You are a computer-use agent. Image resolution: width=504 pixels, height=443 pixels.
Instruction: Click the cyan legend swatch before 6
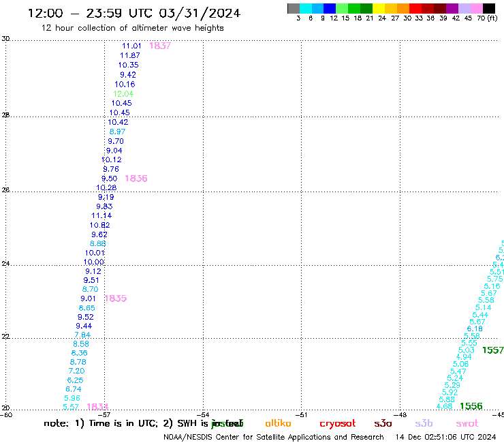[x=305, y=8]
